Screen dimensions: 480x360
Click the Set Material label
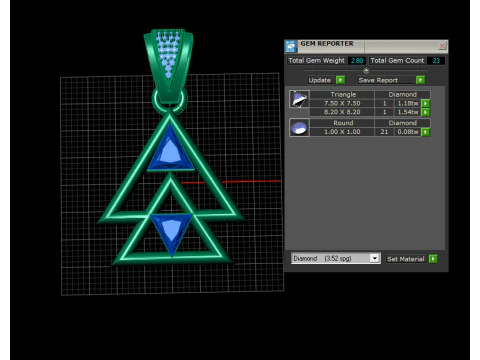pos(406,259)
